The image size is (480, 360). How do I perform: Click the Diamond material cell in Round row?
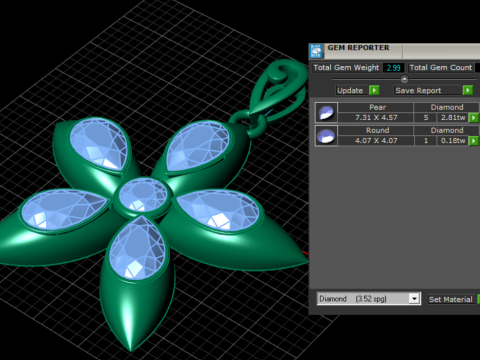pyautogui.click(x=447, y=130)
